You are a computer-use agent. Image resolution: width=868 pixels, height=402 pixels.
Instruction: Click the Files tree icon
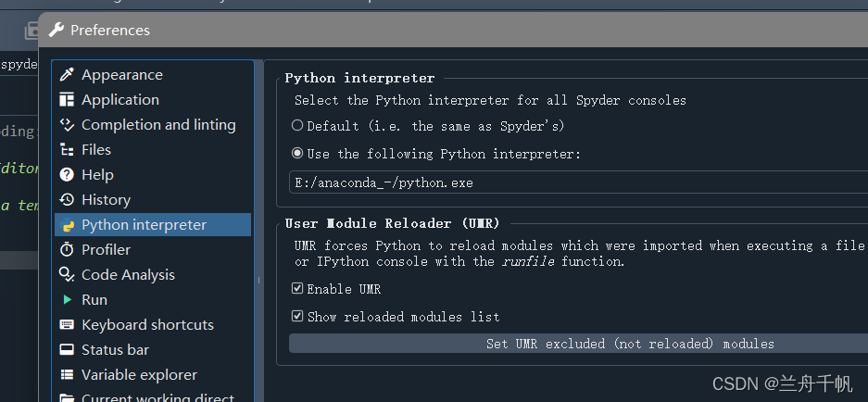click(x=67, y=150)
